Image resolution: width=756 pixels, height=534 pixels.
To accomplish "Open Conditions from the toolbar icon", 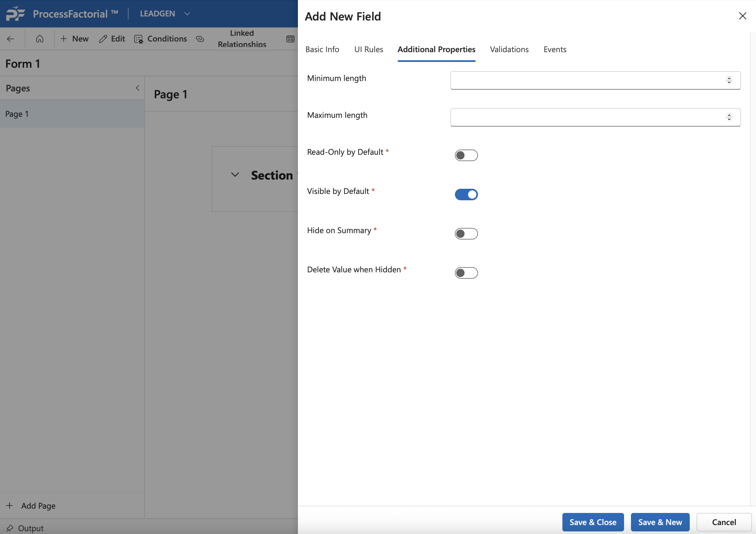I will point(139,39).
